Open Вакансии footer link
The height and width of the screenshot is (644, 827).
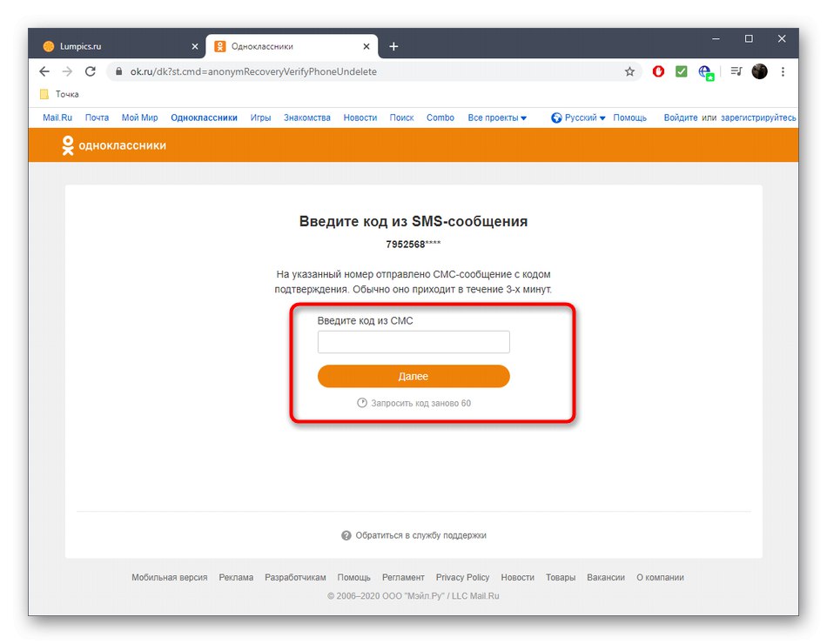(x=606, y=578)
